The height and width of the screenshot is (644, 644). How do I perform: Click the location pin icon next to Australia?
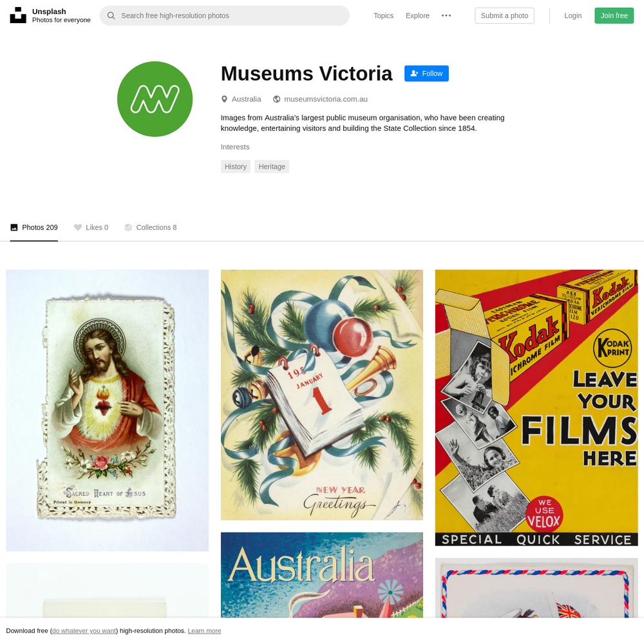pyautogui.click(x=224, y=99)
